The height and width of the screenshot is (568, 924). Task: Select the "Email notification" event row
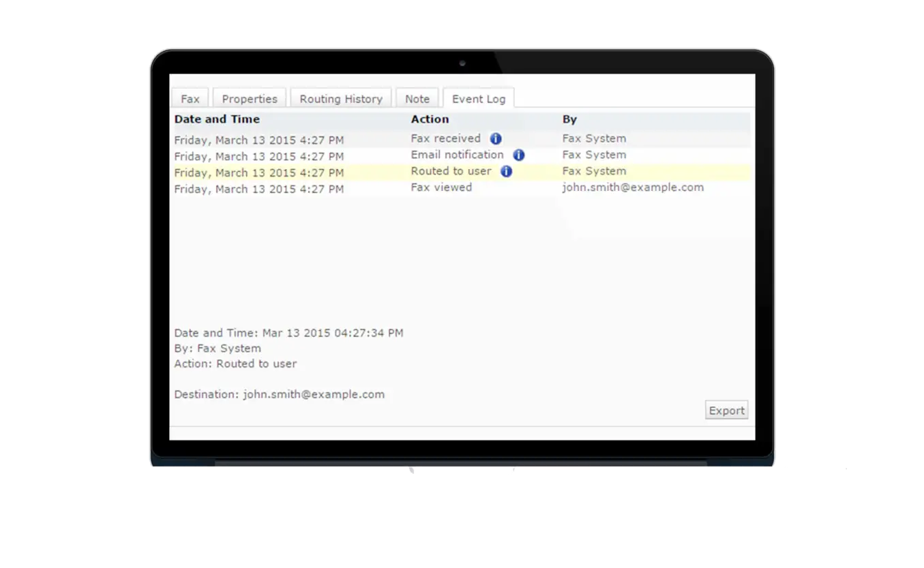point(307,155)
